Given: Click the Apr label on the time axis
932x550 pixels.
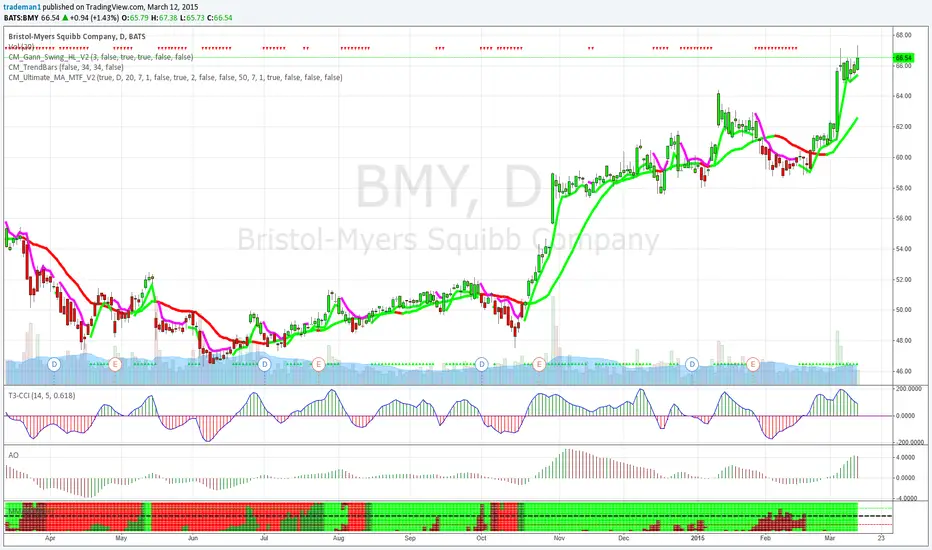Looking at the screenshot, I should tap(50, 538).
